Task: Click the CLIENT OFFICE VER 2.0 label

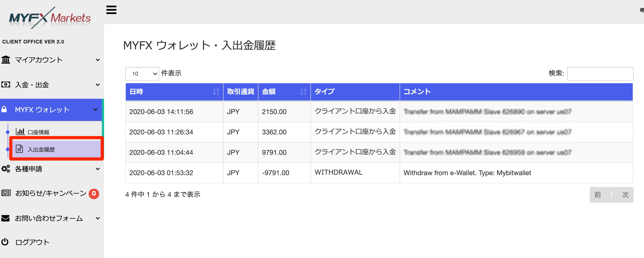Action: click(33, 42)
